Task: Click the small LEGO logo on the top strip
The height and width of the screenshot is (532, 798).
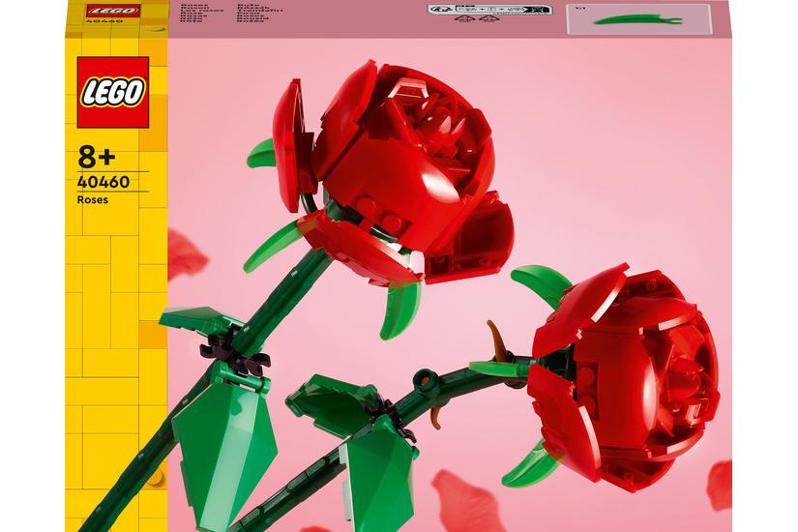Action: click(113, 11)
